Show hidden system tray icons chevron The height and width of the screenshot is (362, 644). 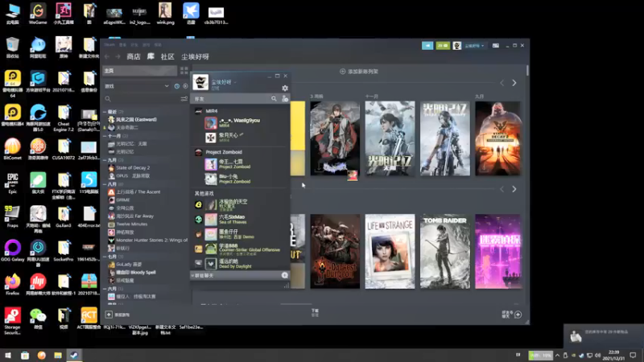pos(557,355)
